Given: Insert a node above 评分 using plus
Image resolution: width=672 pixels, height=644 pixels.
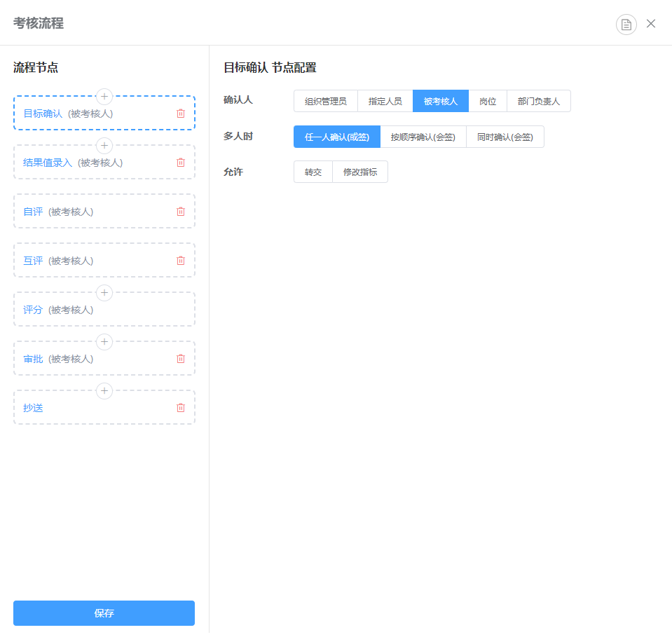Looking at the screenshot, I should (104, 293).
